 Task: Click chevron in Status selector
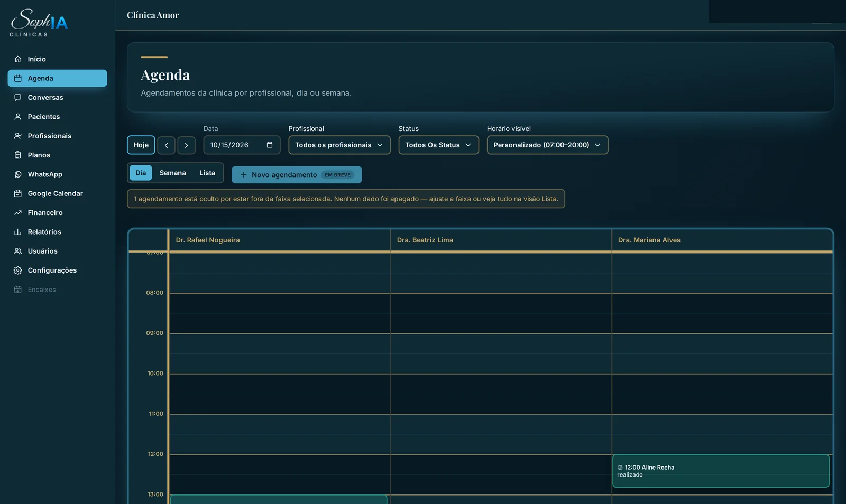pyautogui.click(x=468, y=145)
